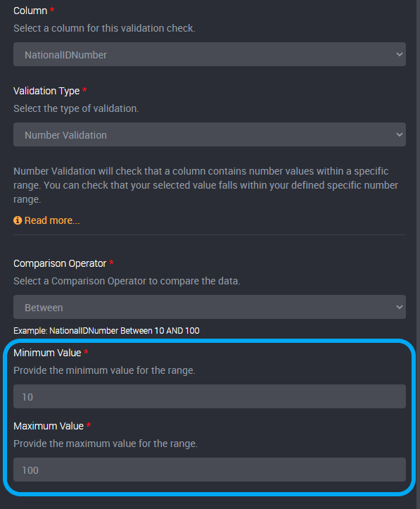The height and width of the screenshot is (509, 420).
Task: Open the Comparison Operator dropdown showing Between
Action: 210,307
